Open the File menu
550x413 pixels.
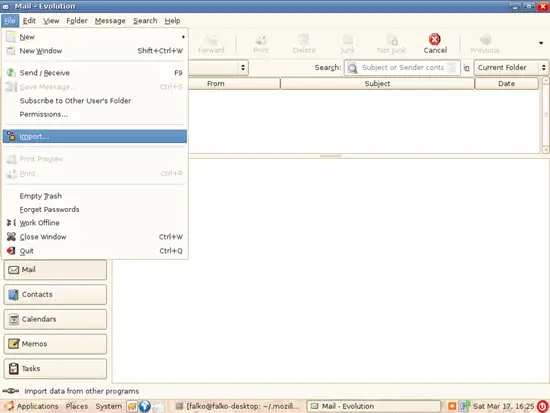click(10, 21)
